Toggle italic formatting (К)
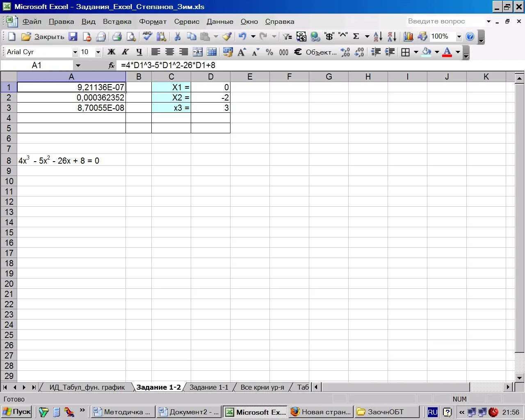 (x=126, y=52)
